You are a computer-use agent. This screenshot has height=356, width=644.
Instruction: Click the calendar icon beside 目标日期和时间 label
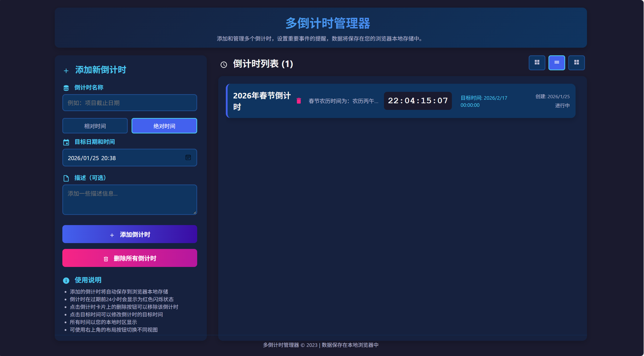(x=66, y=142)
